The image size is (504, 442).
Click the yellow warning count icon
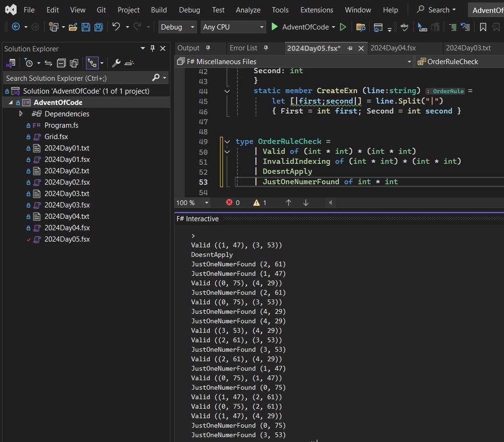click(257, 203)
